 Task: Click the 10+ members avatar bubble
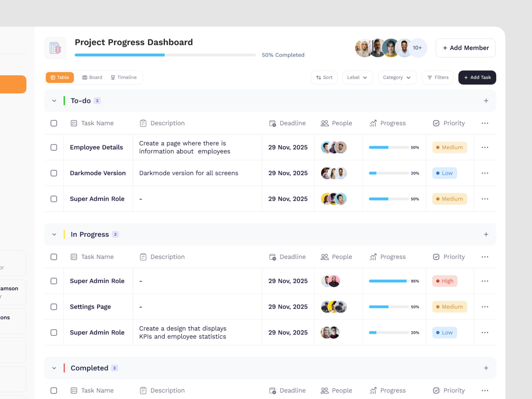[x=417, y=48]
